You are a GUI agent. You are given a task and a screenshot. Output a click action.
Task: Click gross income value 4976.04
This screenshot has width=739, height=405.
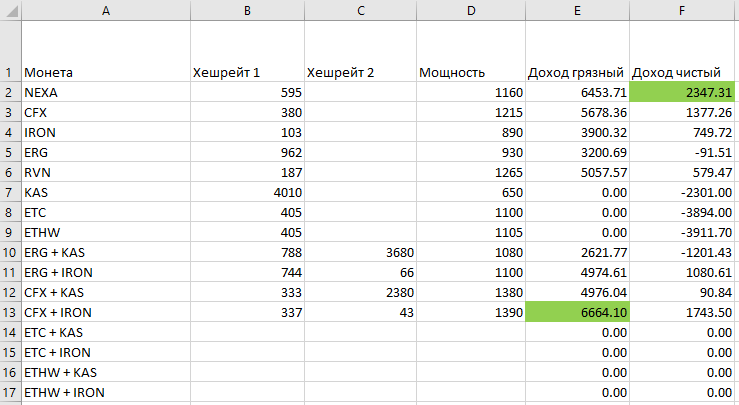point(577,292)
